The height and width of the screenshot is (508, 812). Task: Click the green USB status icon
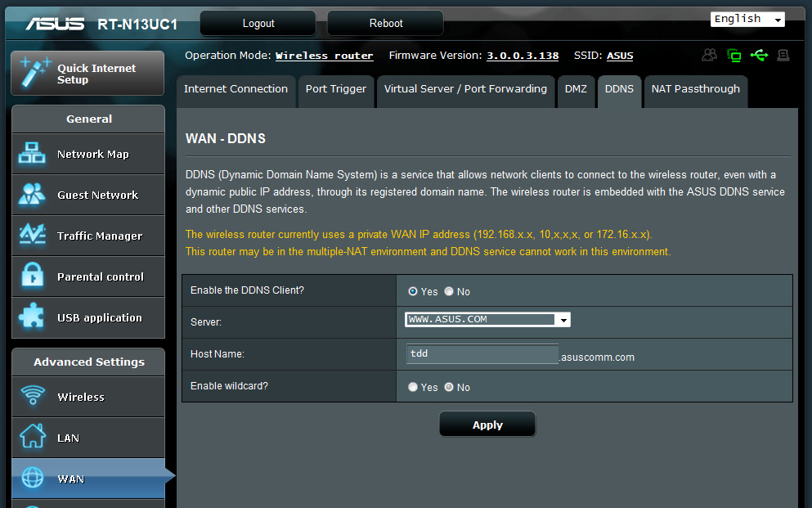(759, 55)
